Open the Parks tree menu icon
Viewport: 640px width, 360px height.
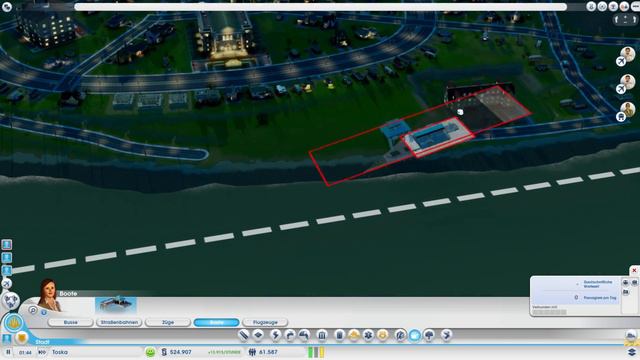tap(429, 336)
